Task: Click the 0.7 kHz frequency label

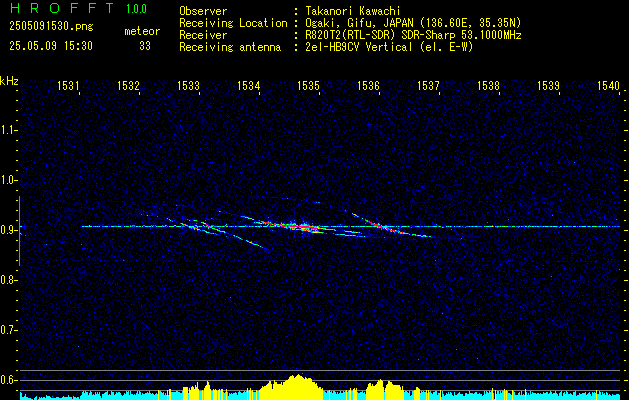Action: tap(7, 330)
